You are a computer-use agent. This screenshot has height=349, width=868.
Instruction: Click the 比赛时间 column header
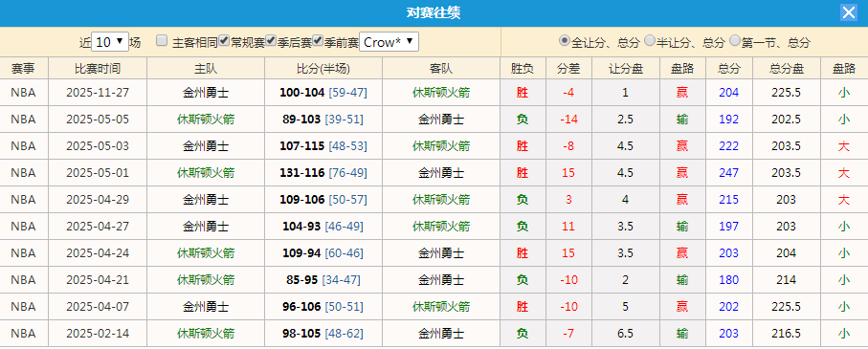coord(98,68)
